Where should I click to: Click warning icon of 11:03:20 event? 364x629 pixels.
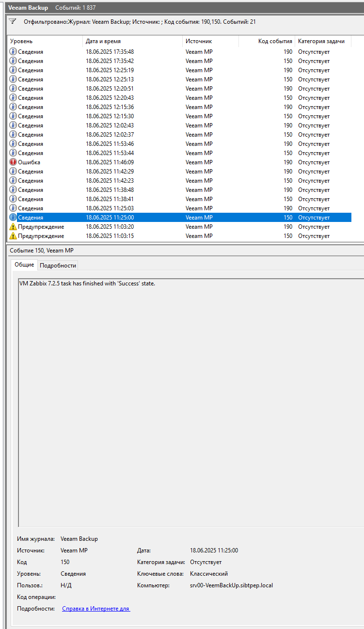pos(13,227)
